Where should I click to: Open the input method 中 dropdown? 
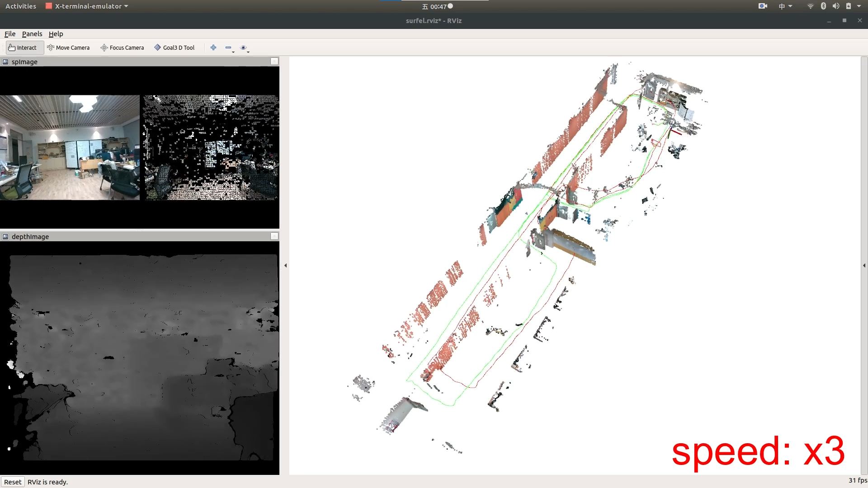click(x=785, y=6)
